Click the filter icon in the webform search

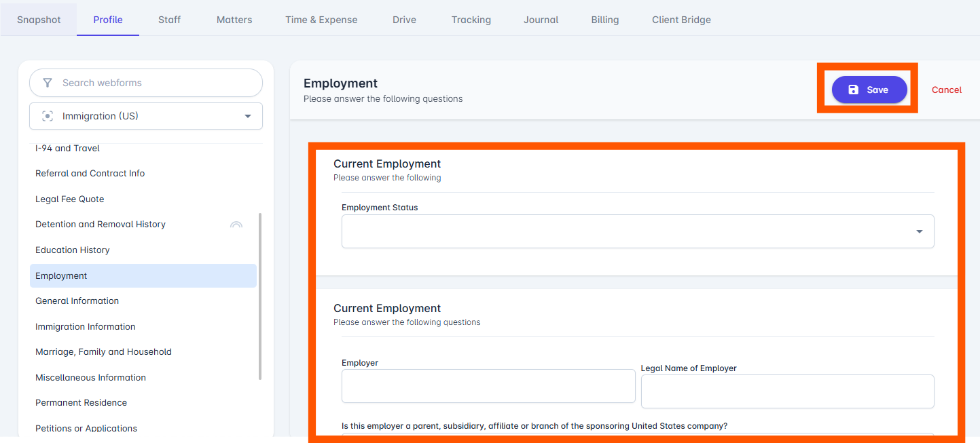48,83
